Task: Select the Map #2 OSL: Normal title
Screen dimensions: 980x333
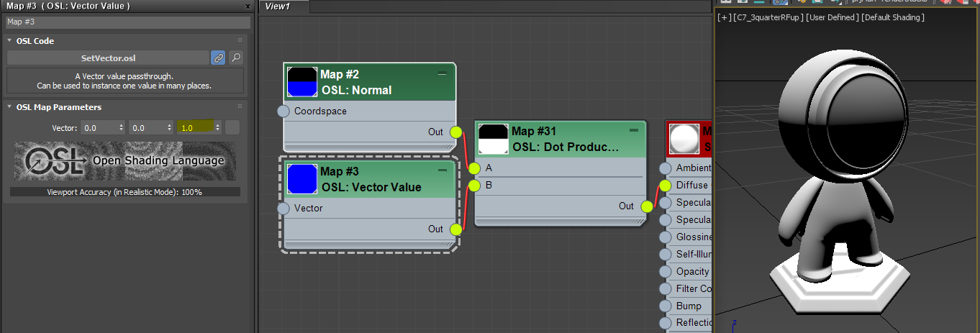Action: pyautogui.click(x=356, y=90)
